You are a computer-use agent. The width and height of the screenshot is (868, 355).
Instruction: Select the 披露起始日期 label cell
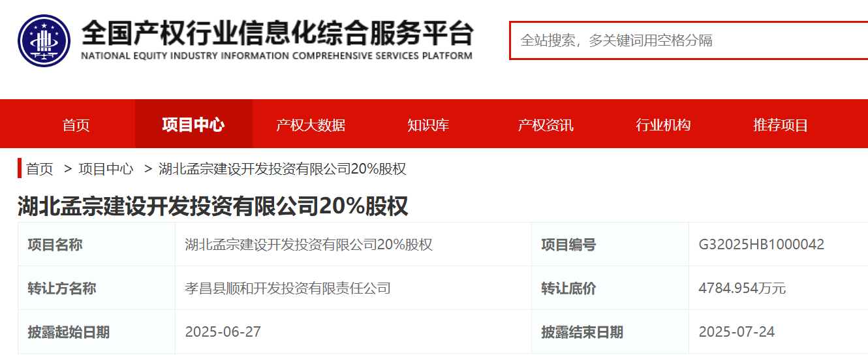click(x=97, y=332)
